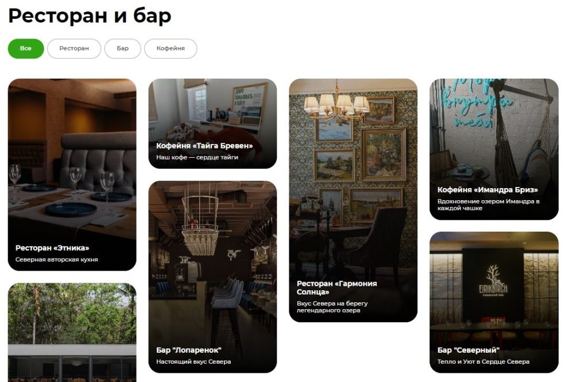
Task: Open the partially visible forest pavilion card
Action: pos(72,333)
